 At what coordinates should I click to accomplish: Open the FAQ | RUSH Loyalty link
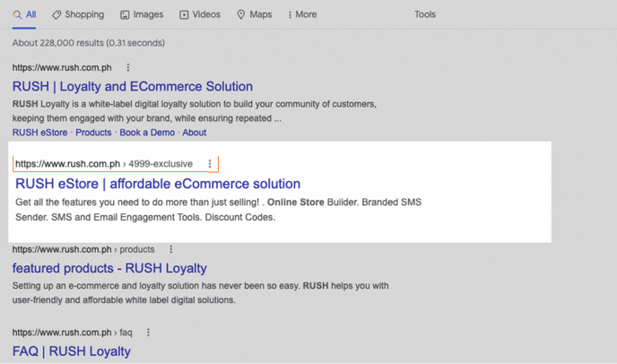pos(72,351)
